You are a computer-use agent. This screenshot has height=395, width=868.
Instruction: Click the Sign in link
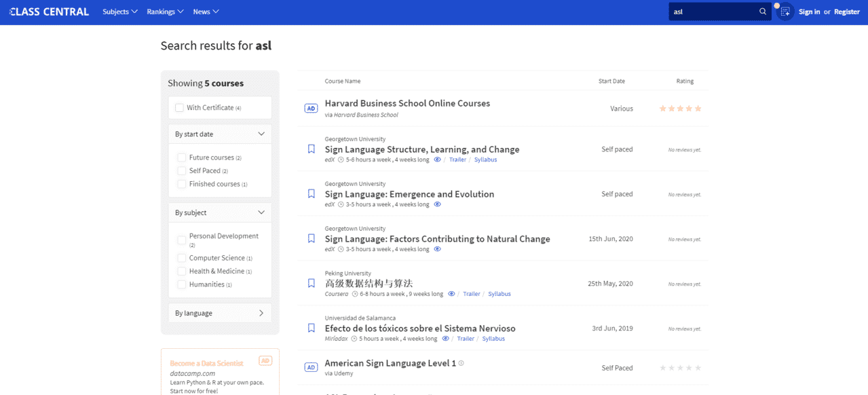[809, 12]
